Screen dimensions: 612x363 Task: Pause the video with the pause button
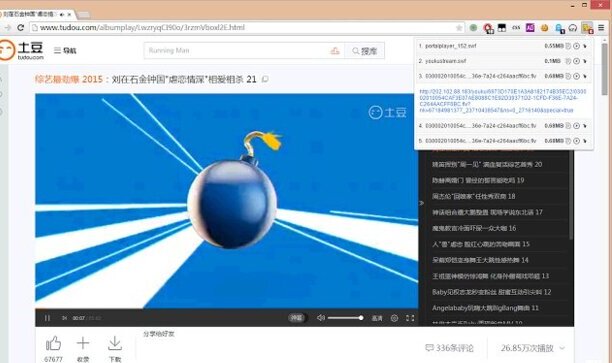pyautogui.click(x=47, y=318)
